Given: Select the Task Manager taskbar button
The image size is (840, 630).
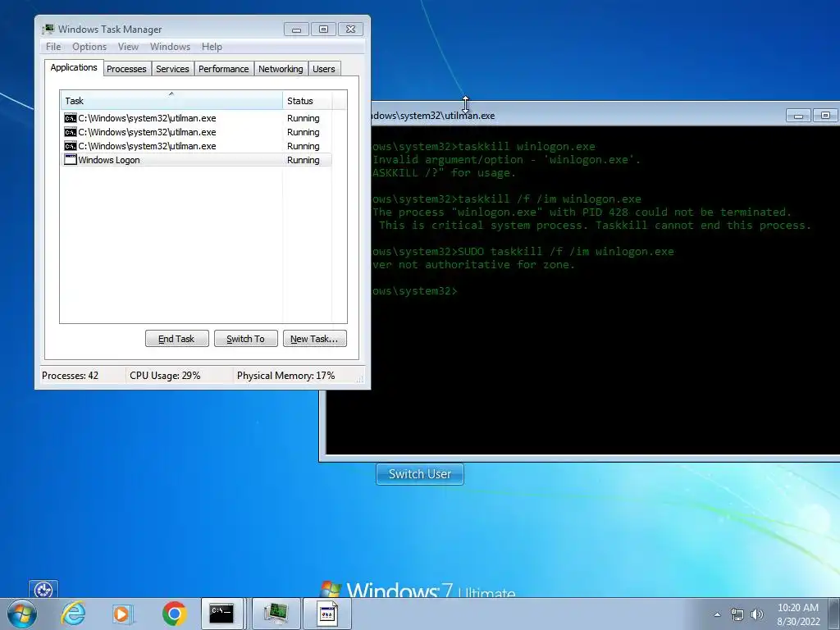Looking at the screenshot, I should 276,614.
